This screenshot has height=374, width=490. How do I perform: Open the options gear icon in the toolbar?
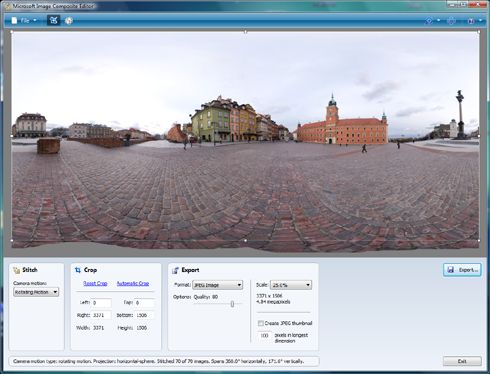(451, 21)
